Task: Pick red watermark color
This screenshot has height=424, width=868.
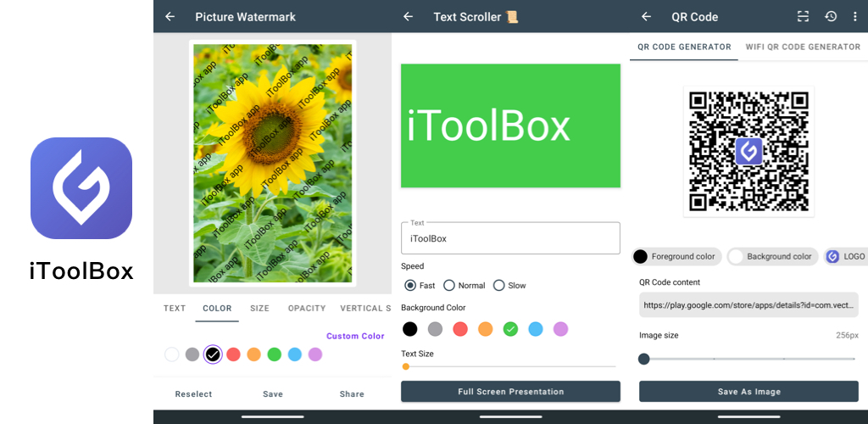Action: pos(234,354)
